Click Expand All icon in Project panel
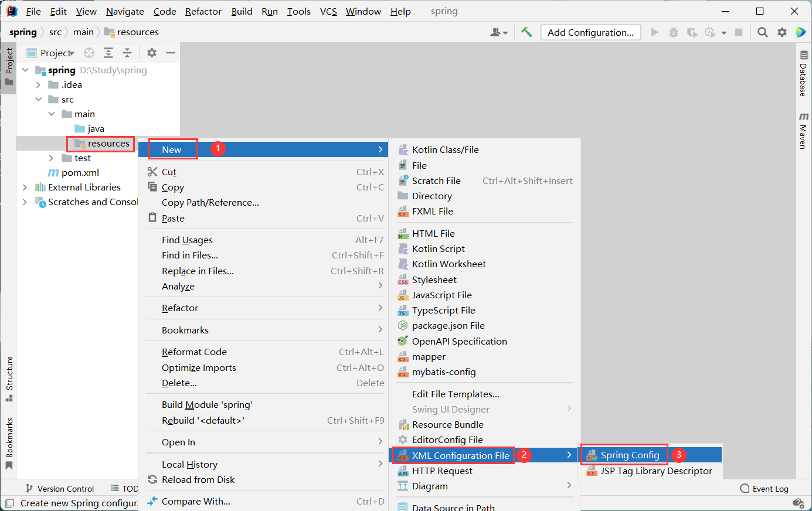The height and width of the screenshot is (511, 812). 108,53
